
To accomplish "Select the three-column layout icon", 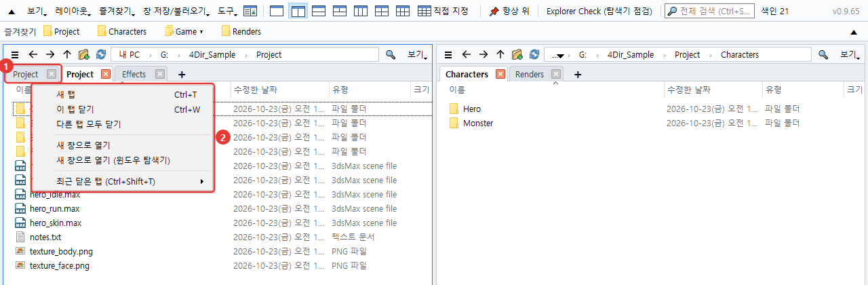I will (x=361, y=11).
